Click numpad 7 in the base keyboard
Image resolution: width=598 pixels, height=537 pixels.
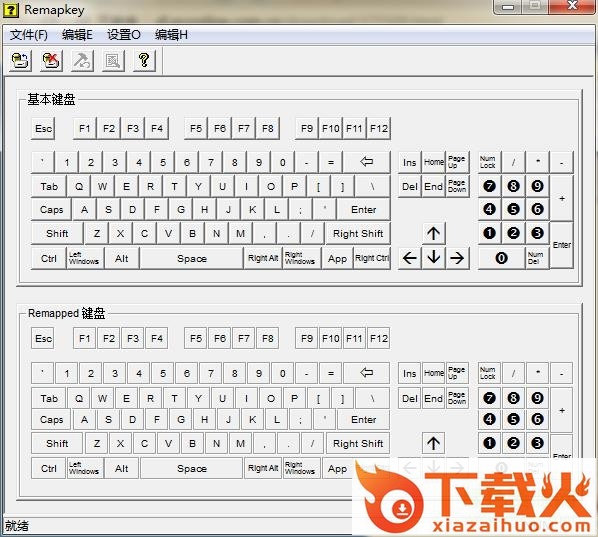pos(490,187)
